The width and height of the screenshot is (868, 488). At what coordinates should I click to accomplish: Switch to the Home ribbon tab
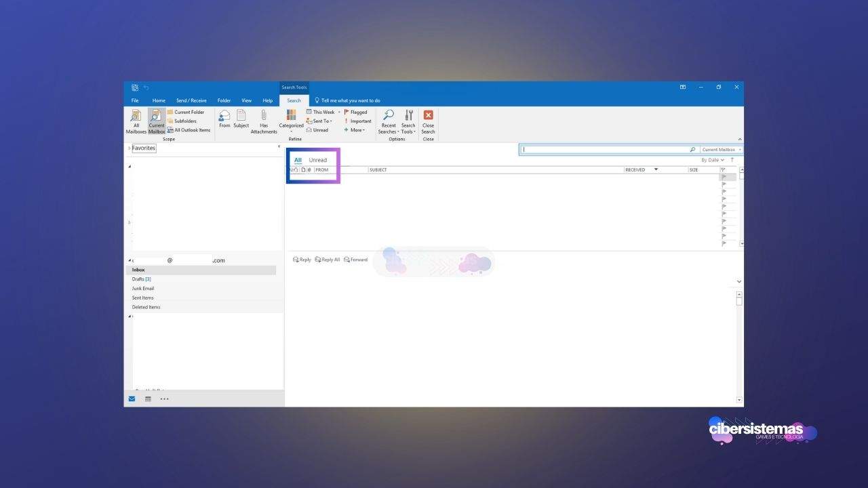click(x=159, y=100)
